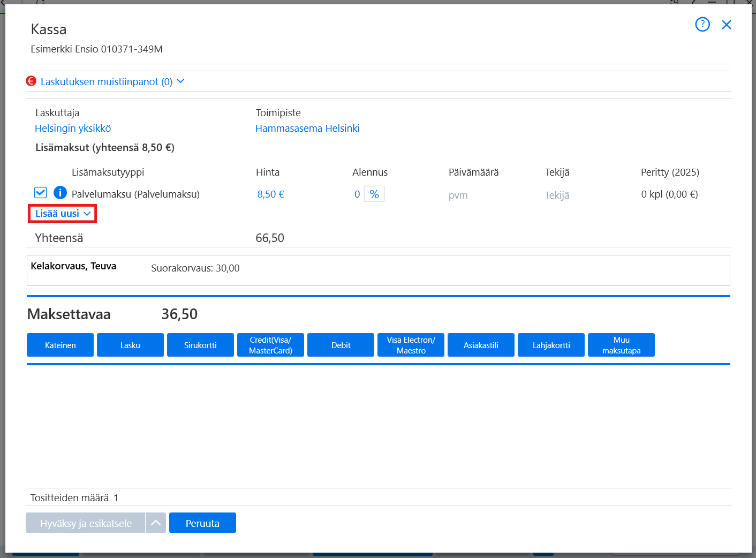The image size is (756, 558).
Task: Select Credit(Visa/MasterCard) payment
Action: (270, 345)
